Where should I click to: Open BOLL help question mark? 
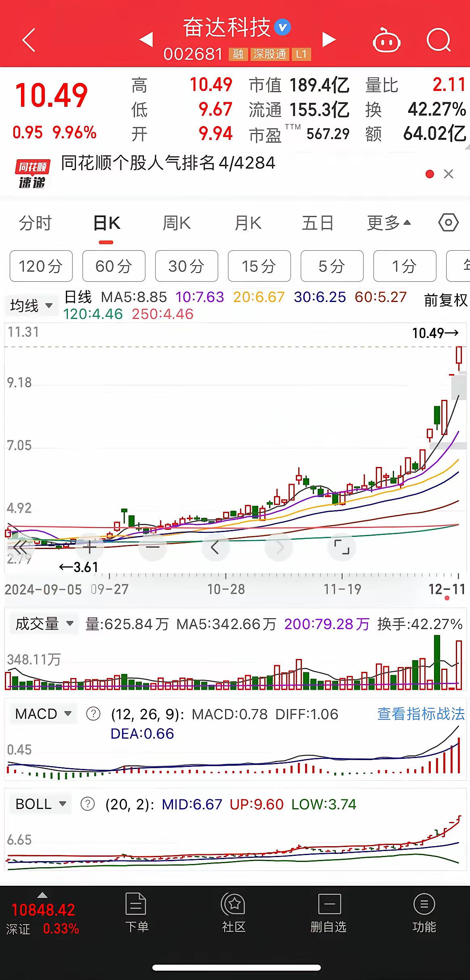(x=88, y=804)
